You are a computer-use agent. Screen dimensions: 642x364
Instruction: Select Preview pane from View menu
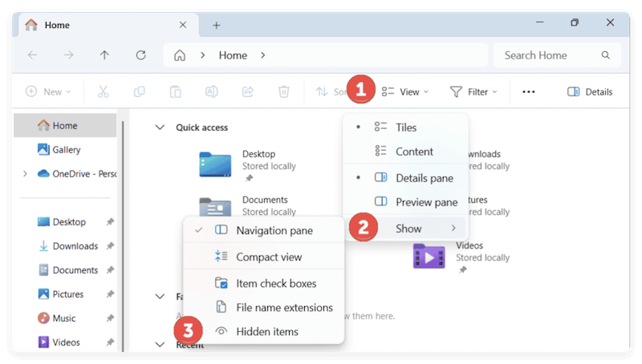click(x=425, y=202)
